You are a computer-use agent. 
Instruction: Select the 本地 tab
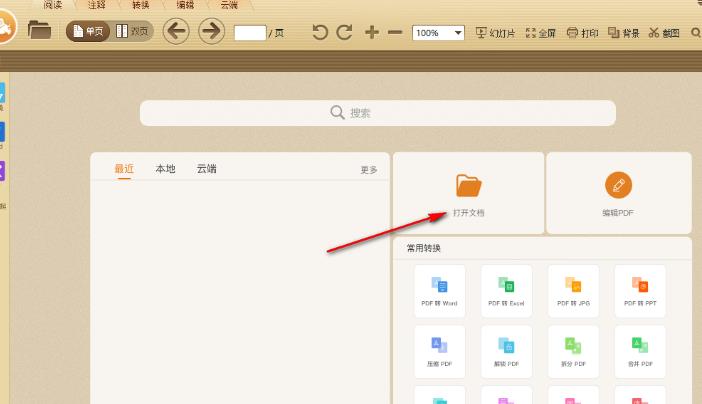pyautogui.click(x=165, y=169)
